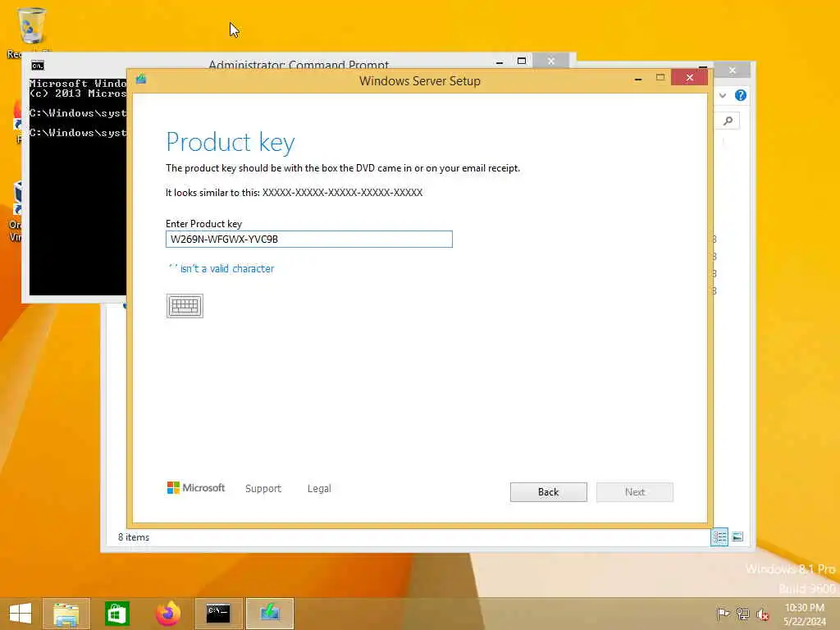Open the Legal link
The image size is (840, 630).
[x=319, y=489]
